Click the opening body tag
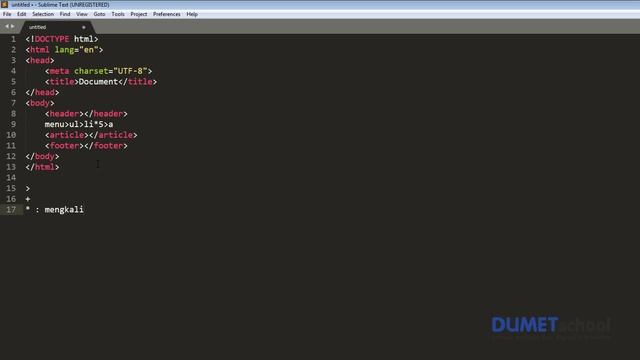Viewport: 640px width, 360px height. [40, 103]
